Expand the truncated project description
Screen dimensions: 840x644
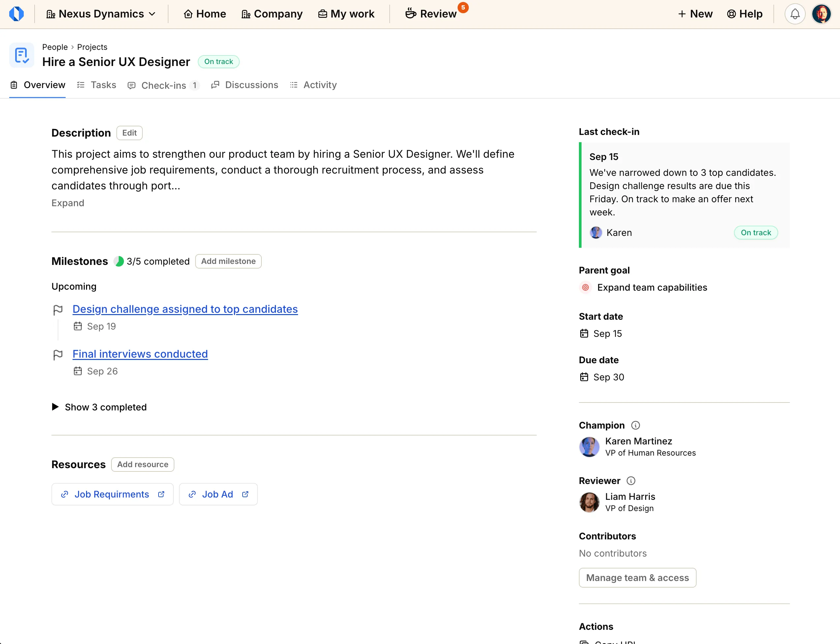point(68,203)
